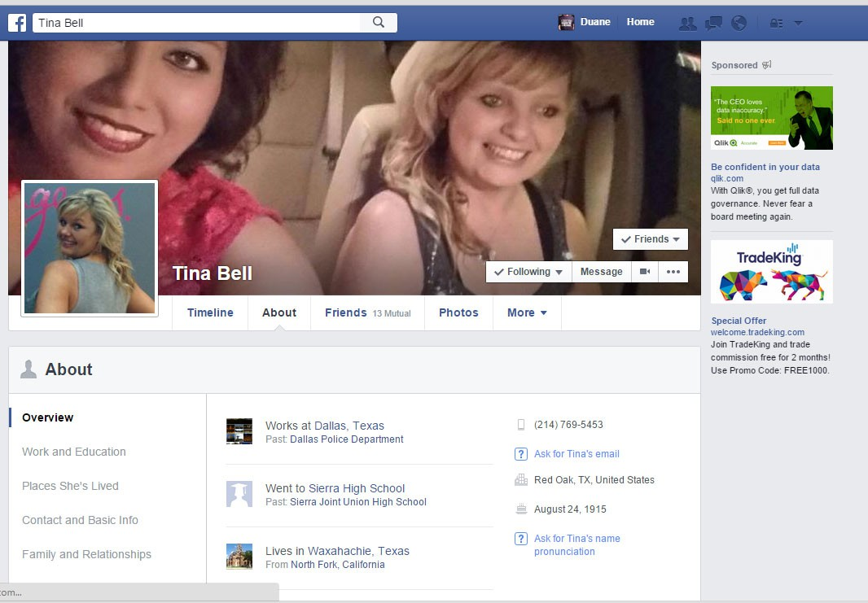Open the privacy shortcuts lock icon

775,23
